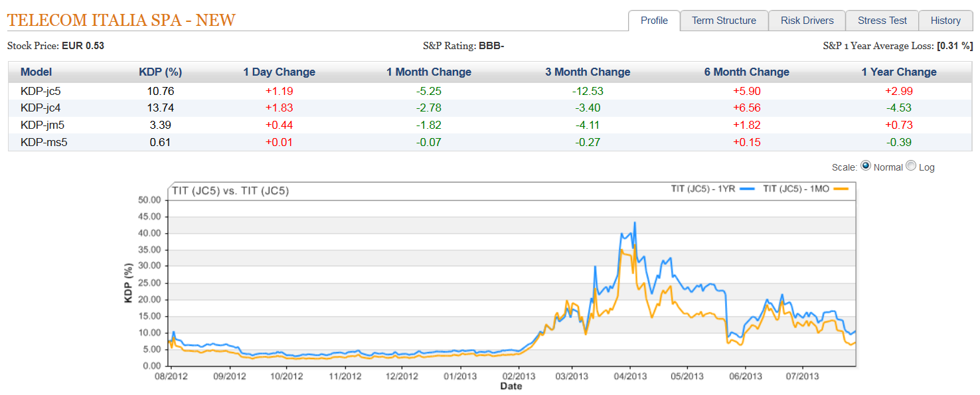
Task: Click the Model column header
Action: 36,72
